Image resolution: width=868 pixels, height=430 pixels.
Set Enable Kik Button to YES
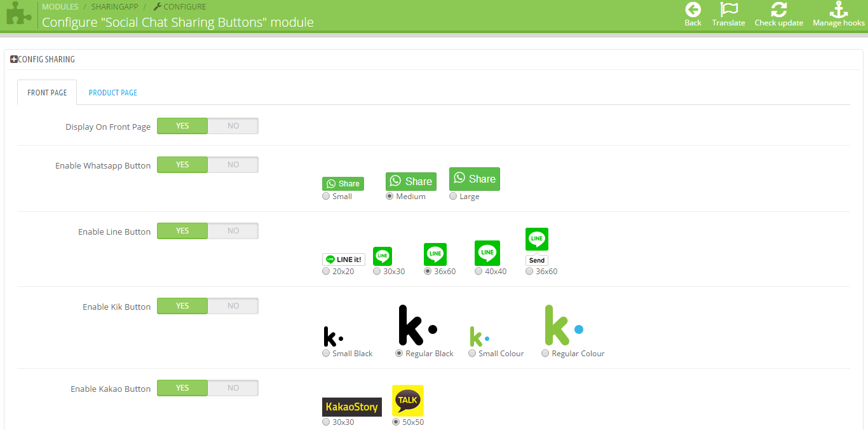pos(182,306)
